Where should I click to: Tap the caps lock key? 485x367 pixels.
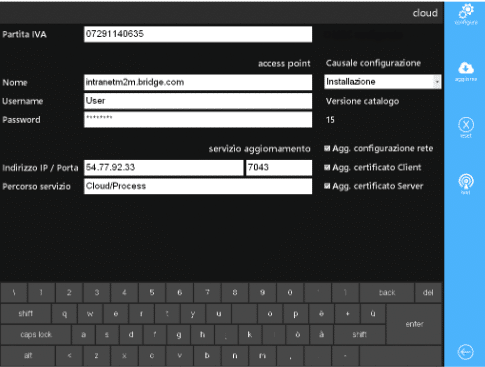[x=36, y=334]
